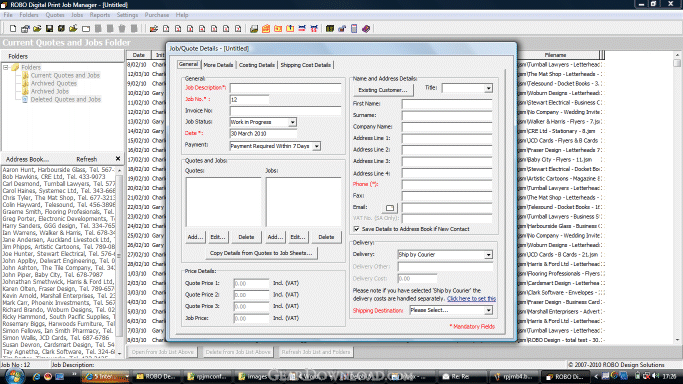This screenshot has width=683, height=384.
Task: Switch to the Costing Details tab
Action: pyautogui.click(x=257, y=65)
